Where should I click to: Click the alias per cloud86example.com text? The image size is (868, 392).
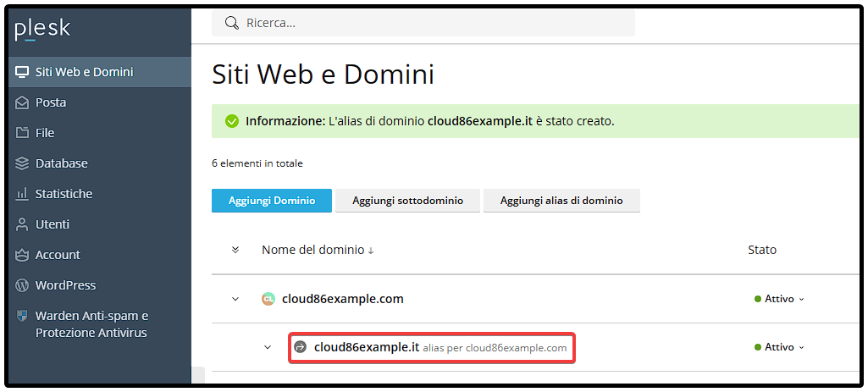(x=495, y=348)
